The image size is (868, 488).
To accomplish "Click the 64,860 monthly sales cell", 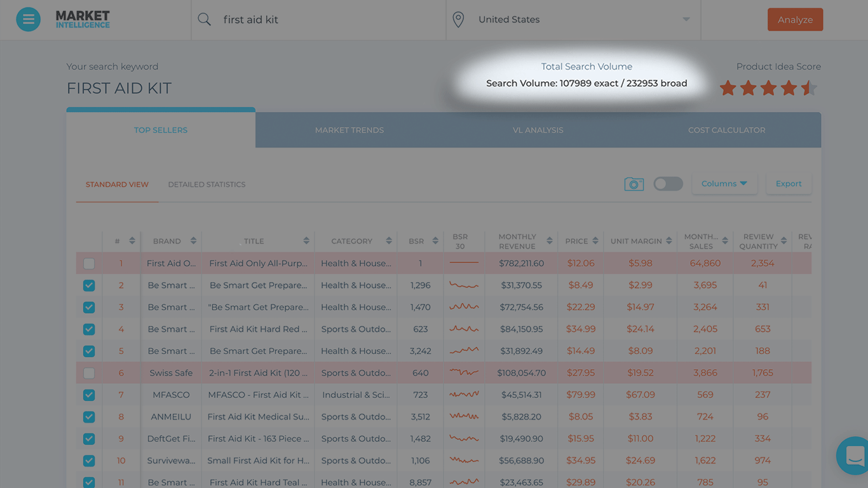I will [705, 263].
